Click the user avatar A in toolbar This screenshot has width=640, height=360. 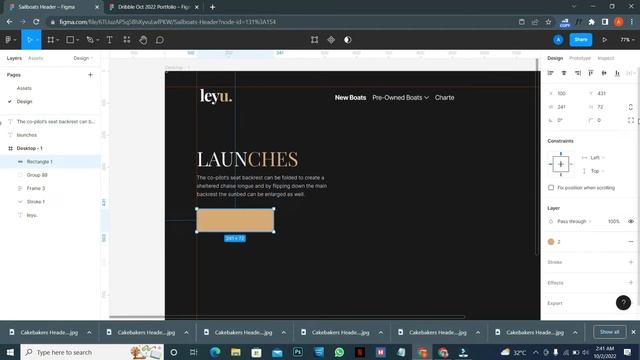(558, 40)
